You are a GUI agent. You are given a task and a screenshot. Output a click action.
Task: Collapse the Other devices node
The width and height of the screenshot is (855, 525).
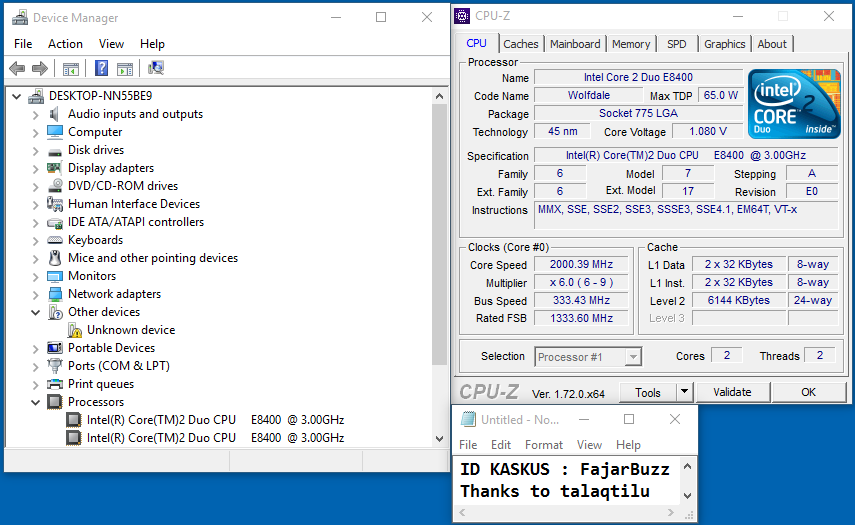(35, 312)
